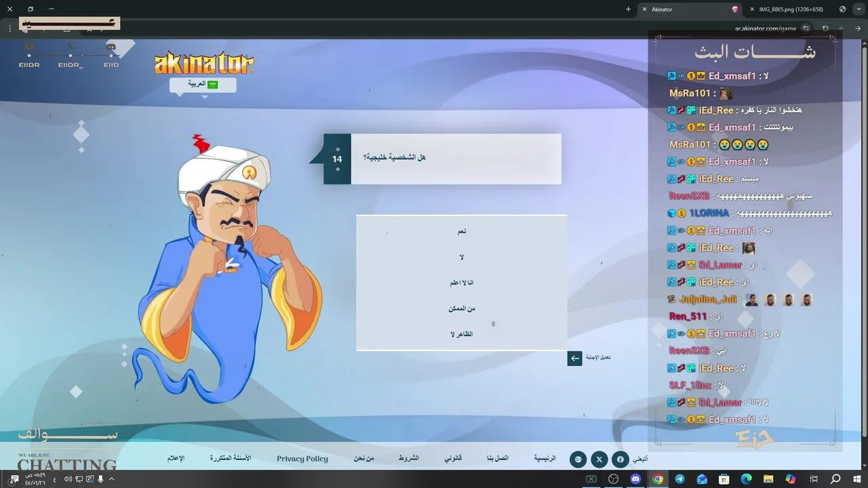The height and width of the screenshot is (488, 868).
Task: Answer نعم to the Gulf question
Action: (x=462, y=232)
